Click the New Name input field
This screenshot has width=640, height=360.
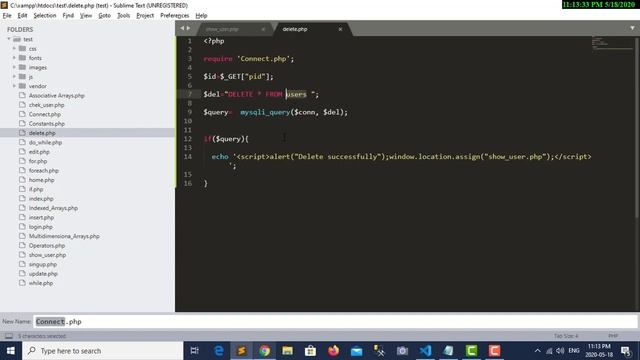tap(335, 322)
